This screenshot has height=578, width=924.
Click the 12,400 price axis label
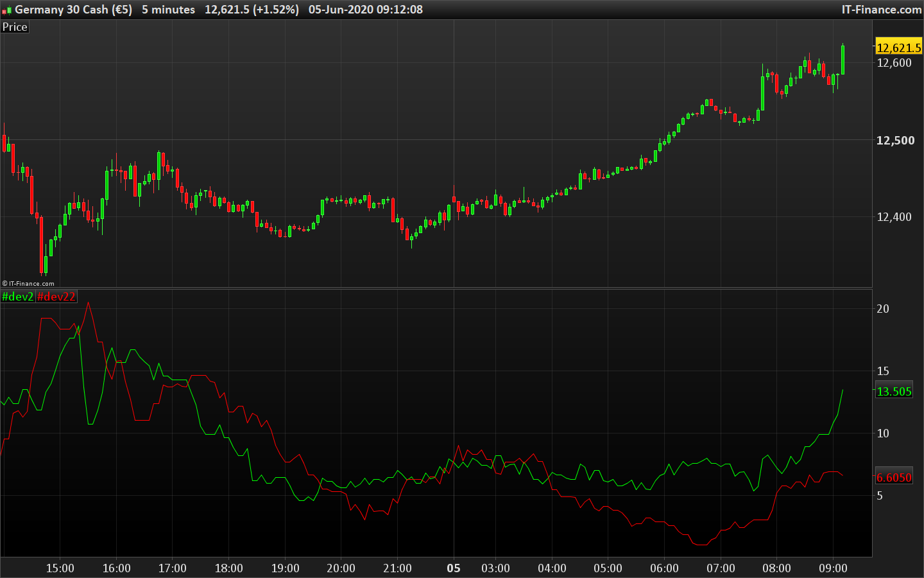894,217
